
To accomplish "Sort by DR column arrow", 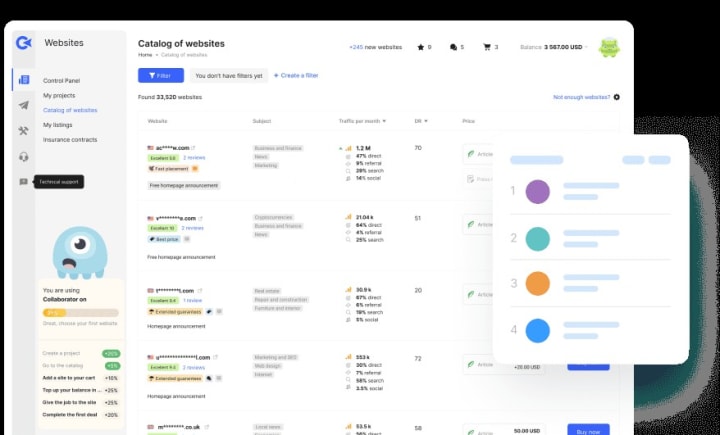I will point(426,121).
